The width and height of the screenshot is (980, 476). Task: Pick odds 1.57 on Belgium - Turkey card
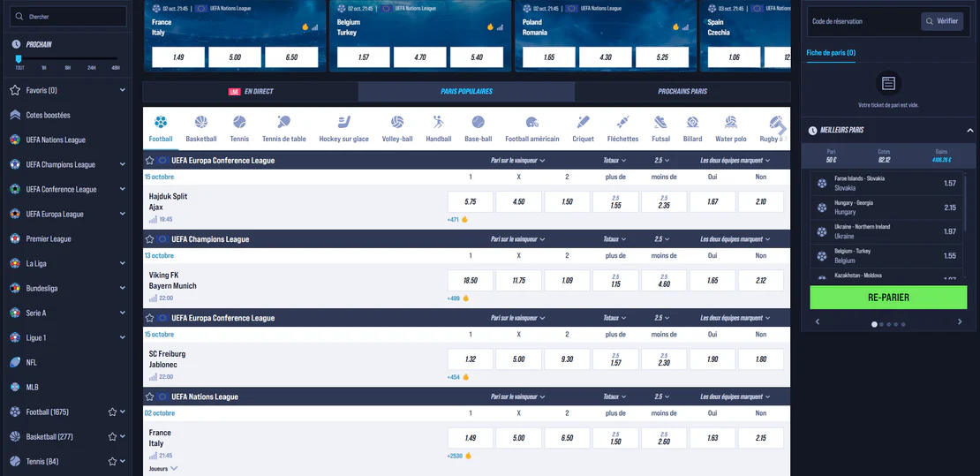pos(364,57)
